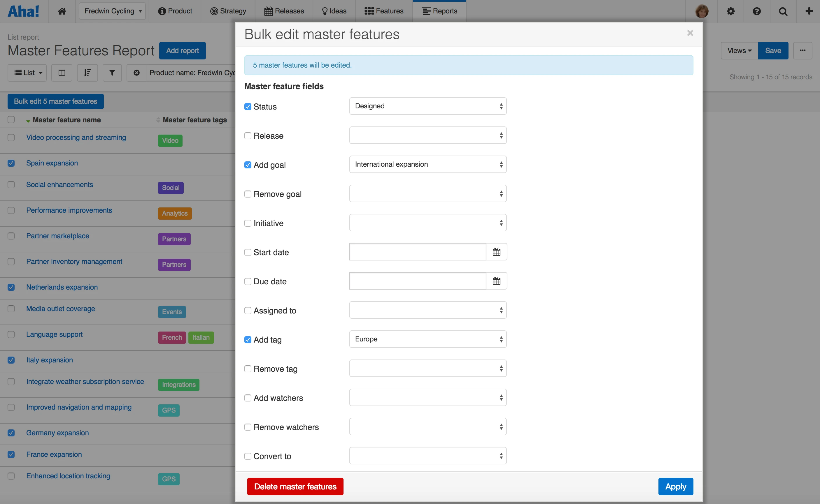Open the Features menu tab

click(384, 11)
